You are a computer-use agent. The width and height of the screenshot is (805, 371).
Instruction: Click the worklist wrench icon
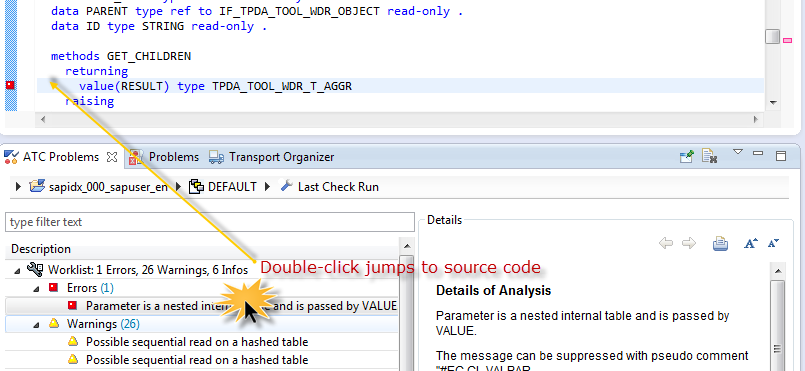[34, 269]
